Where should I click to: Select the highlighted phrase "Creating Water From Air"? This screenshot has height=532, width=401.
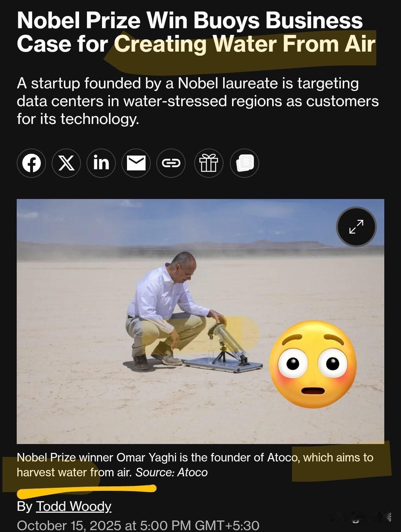pos(245,45)
